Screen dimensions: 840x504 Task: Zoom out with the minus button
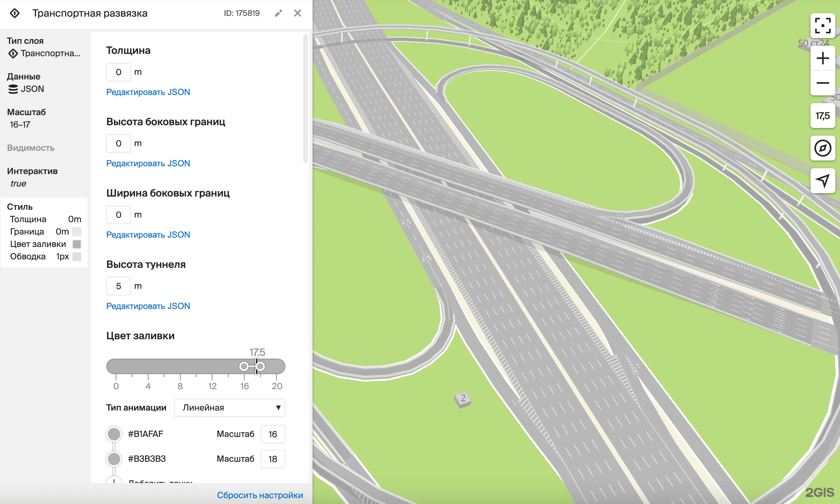tap(823, 83)
